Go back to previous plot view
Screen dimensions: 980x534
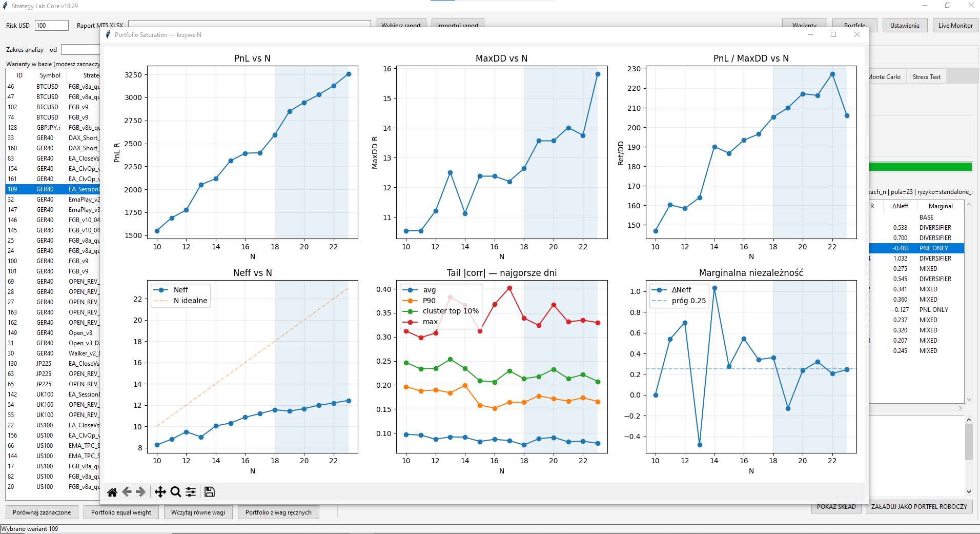click(127, 492)
